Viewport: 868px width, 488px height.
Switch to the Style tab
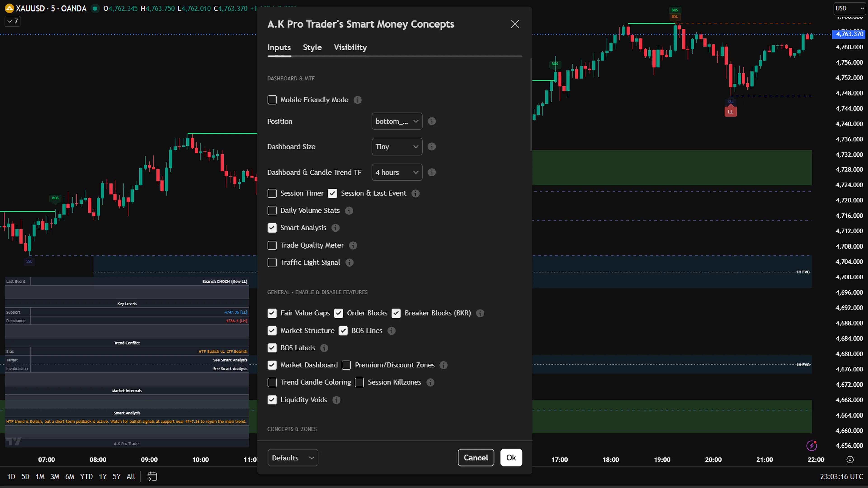312,47
